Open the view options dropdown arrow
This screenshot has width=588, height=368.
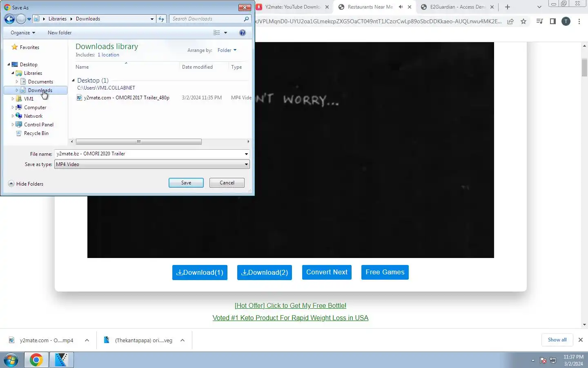click(225, 33)
